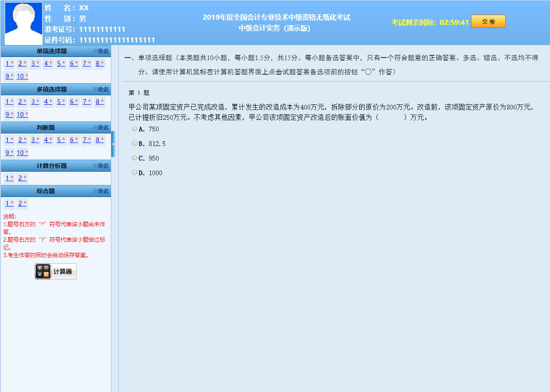Open multiple-choice question 8

[x=99, y=102]
